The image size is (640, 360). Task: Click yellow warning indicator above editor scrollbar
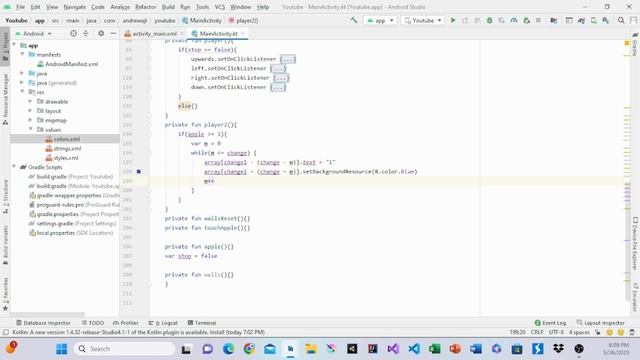pyautogui.click(x=627, y=43)
